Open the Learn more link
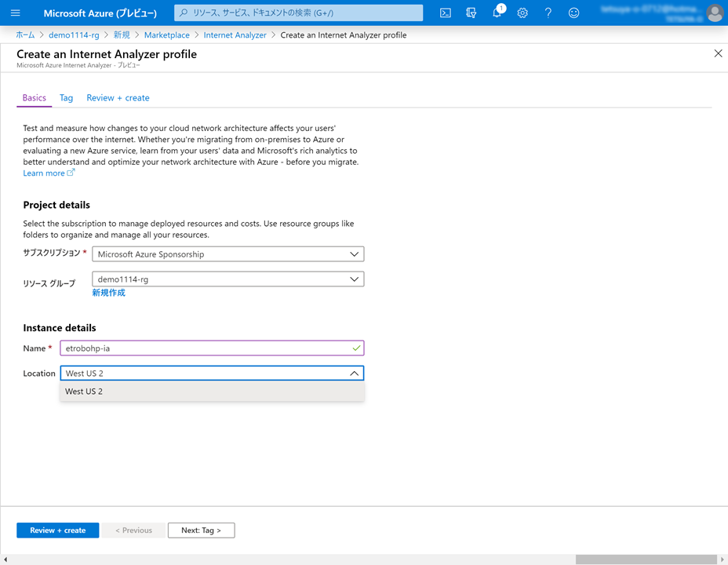The height and width of the screenshot is (565, 728). [45, 173]
